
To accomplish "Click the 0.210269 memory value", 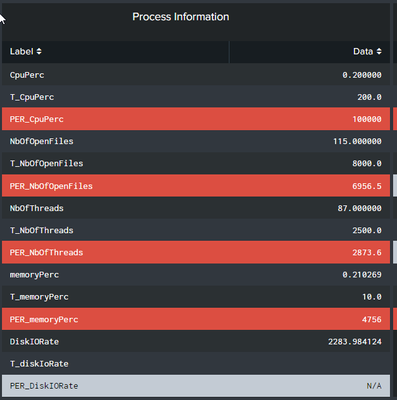I will click(362, 275).
